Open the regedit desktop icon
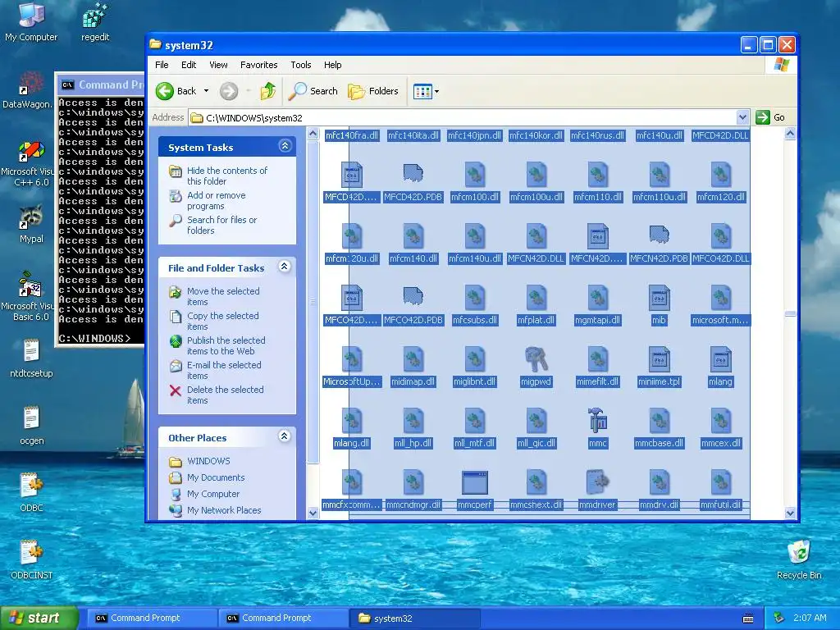Viewport: 840px width, 630px height. tap(95, 21)
